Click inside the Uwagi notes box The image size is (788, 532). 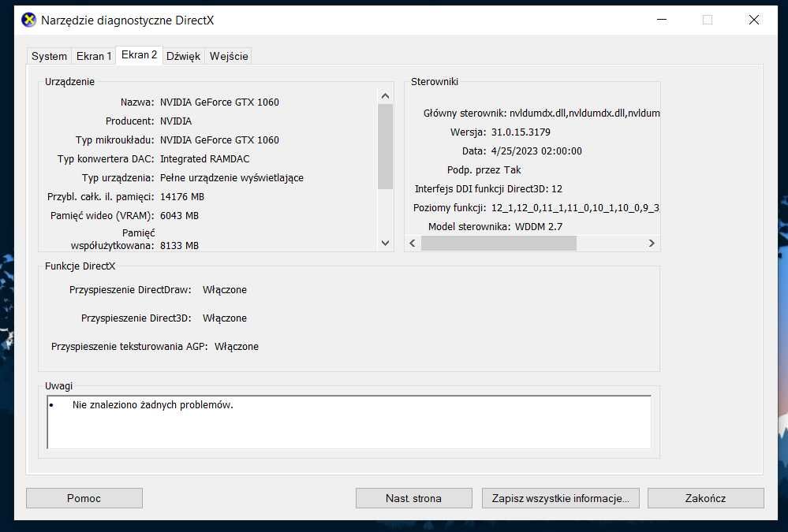[349, 422]
